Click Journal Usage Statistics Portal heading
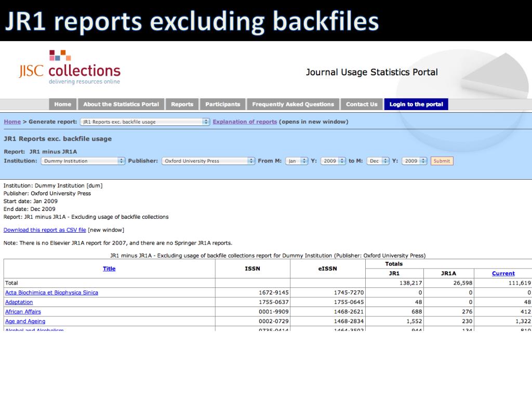 click(x=371, y=72)
